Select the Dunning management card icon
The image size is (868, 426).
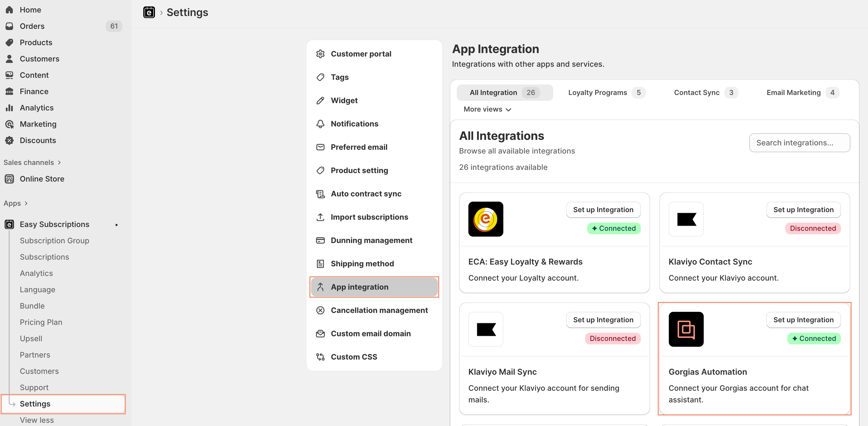coord(320,240)
